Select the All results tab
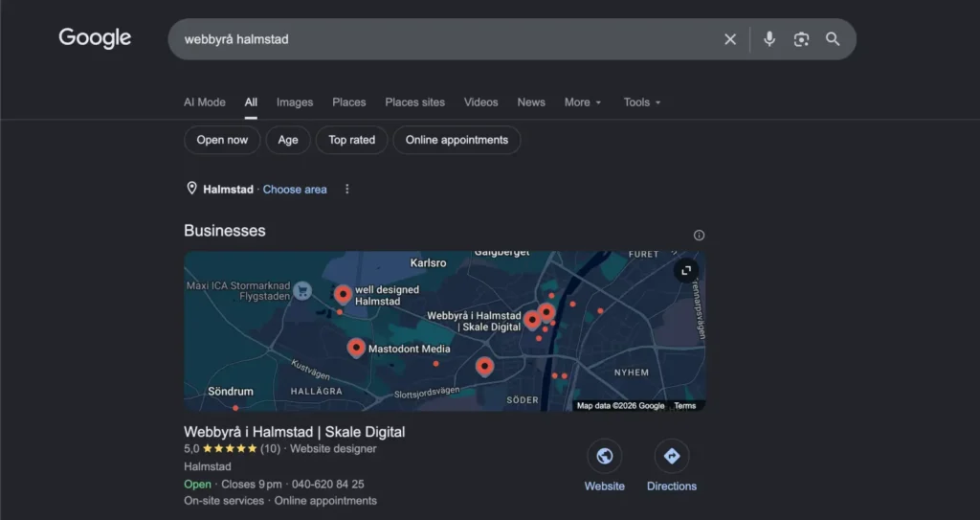980x520 pixels. (251, 102)
